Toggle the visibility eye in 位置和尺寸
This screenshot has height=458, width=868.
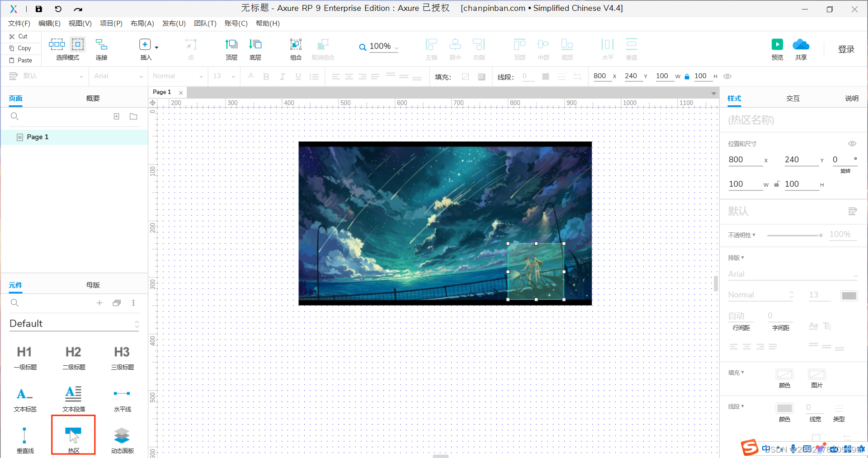tap(852, 144)
